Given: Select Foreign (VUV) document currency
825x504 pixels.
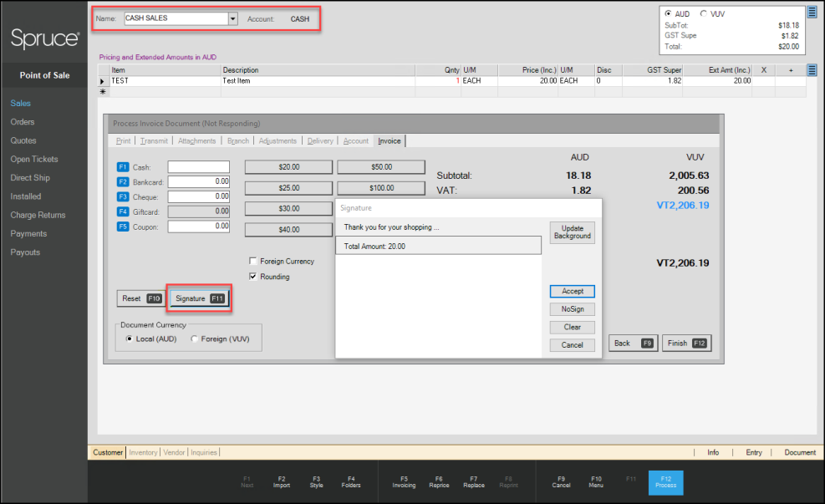Looking at the screenshot, I should tap(194, 339).
